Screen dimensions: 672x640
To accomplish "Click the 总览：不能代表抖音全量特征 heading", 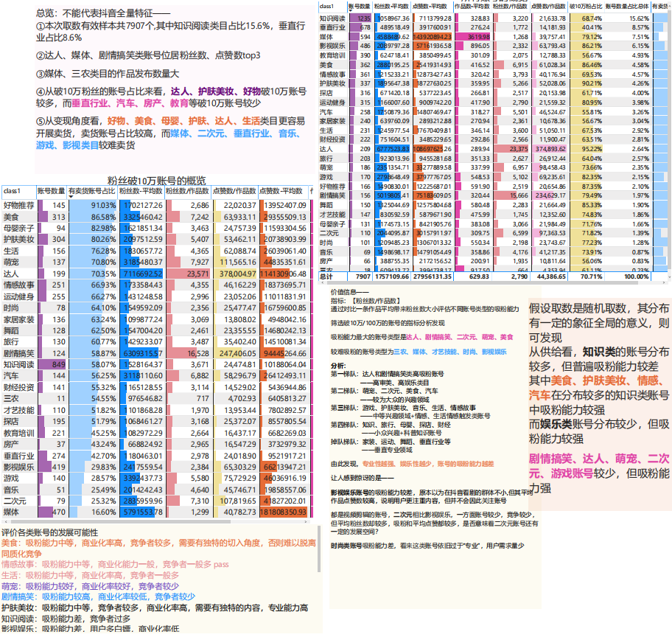I will click(103, 13).
